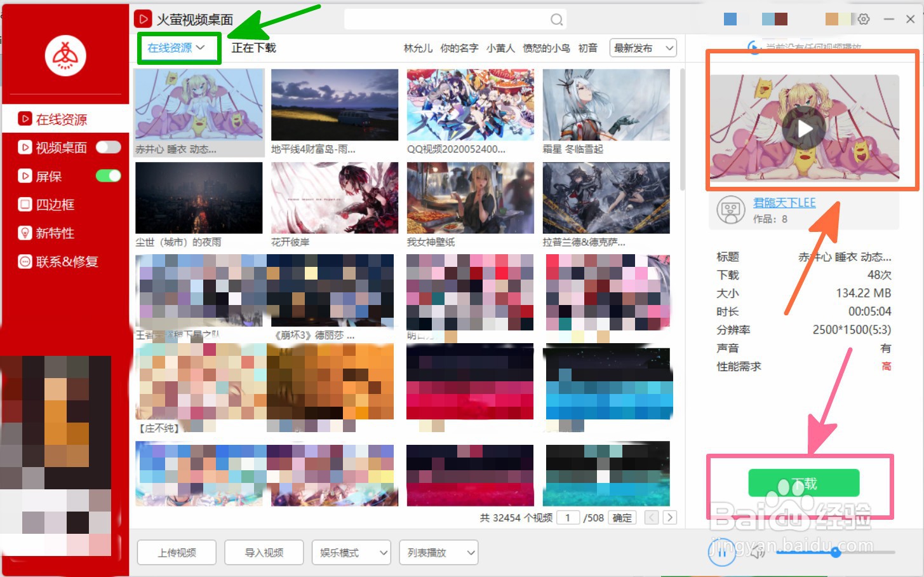Click the 导入视频 button
The width and height of the screenshot is (924, 577).
(x=264, y=553)
